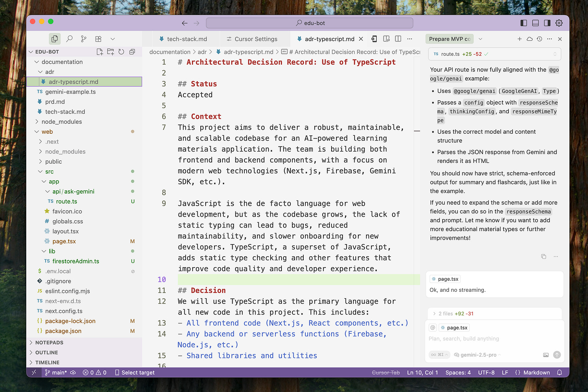
Task: Open the gemini-2.5-pro model dropdown
Action: tap(478, 355)
